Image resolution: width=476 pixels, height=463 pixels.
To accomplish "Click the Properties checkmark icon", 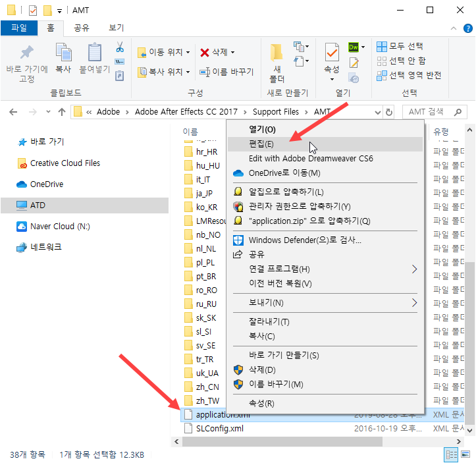I will [x=332, y=52].
